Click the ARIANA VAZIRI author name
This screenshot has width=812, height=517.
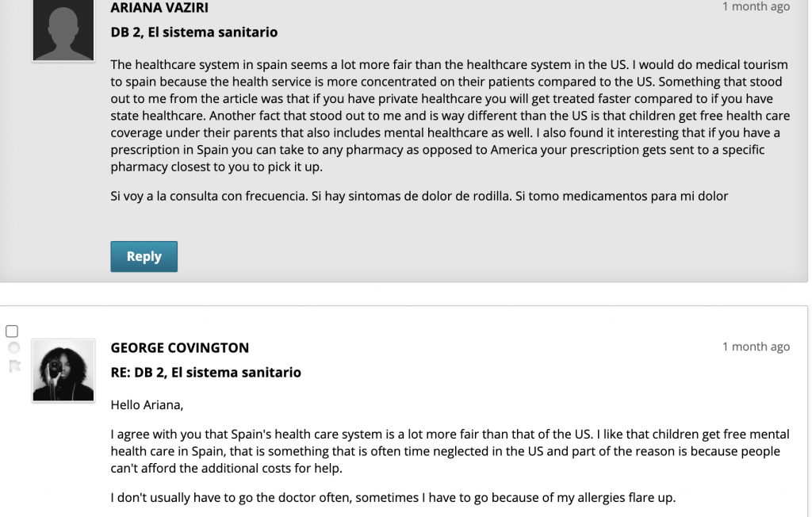click(x=159, y=7)
